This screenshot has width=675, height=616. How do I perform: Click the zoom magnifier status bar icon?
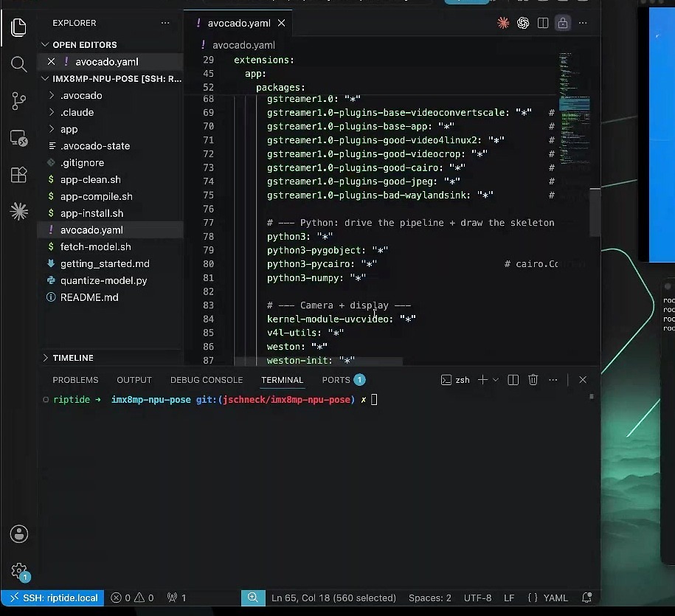(253, 598)
